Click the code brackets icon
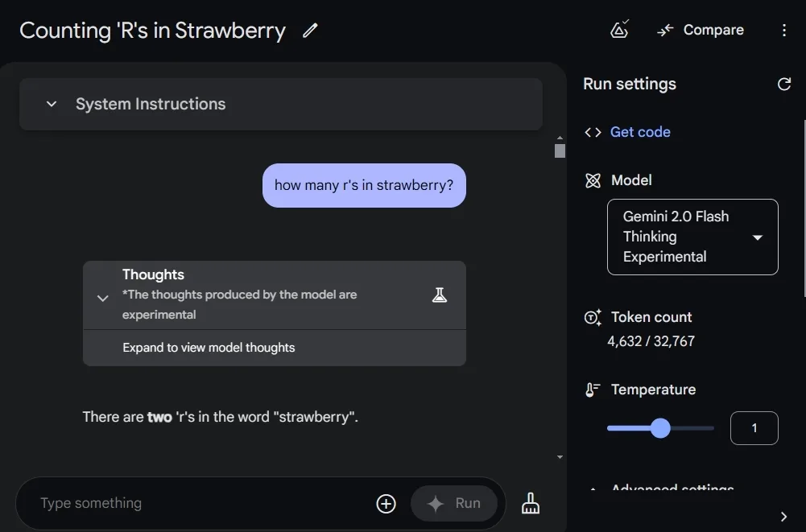The width and height of the screenshot is (806, 532). click(x=593, y=132)
